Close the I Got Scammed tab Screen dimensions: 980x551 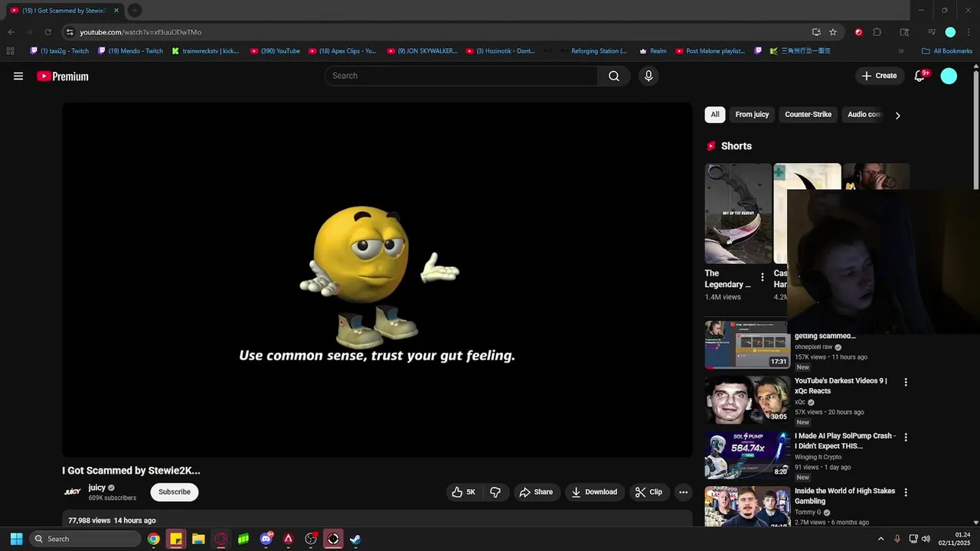coord(116,10)
